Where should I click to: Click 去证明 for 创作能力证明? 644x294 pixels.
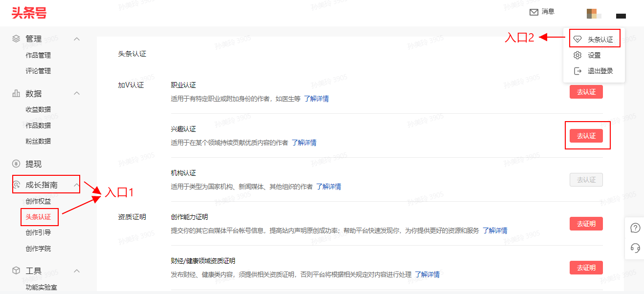586,224
